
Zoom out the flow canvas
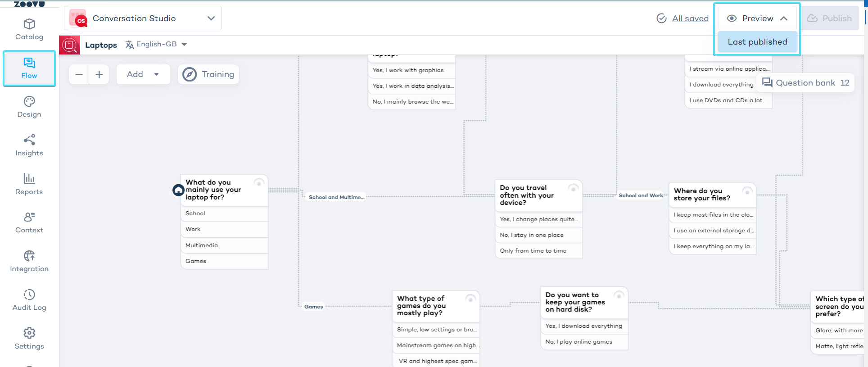79,74
